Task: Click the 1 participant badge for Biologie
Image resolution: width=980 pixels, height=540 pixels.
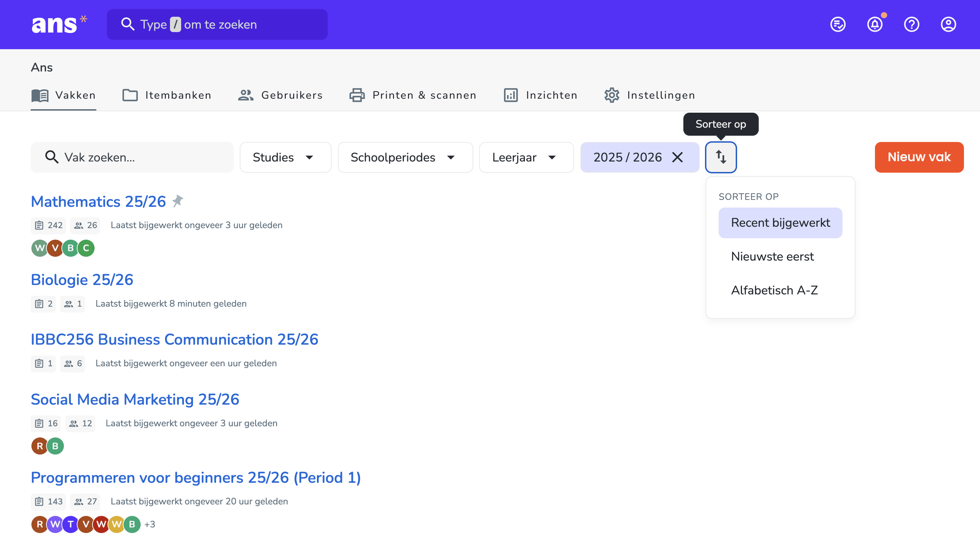Action: [73, 303]
